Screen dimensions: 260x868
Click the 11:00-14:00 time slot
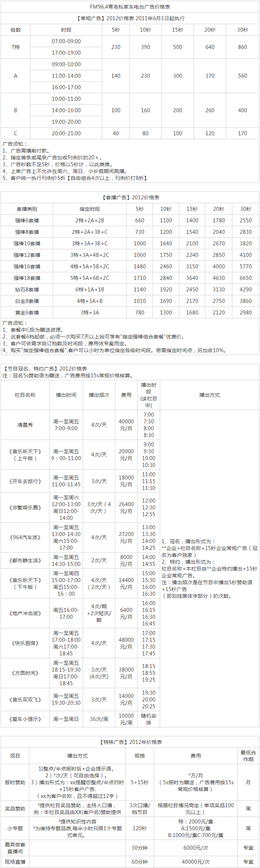pyautogui.click(x=66, y=76)
